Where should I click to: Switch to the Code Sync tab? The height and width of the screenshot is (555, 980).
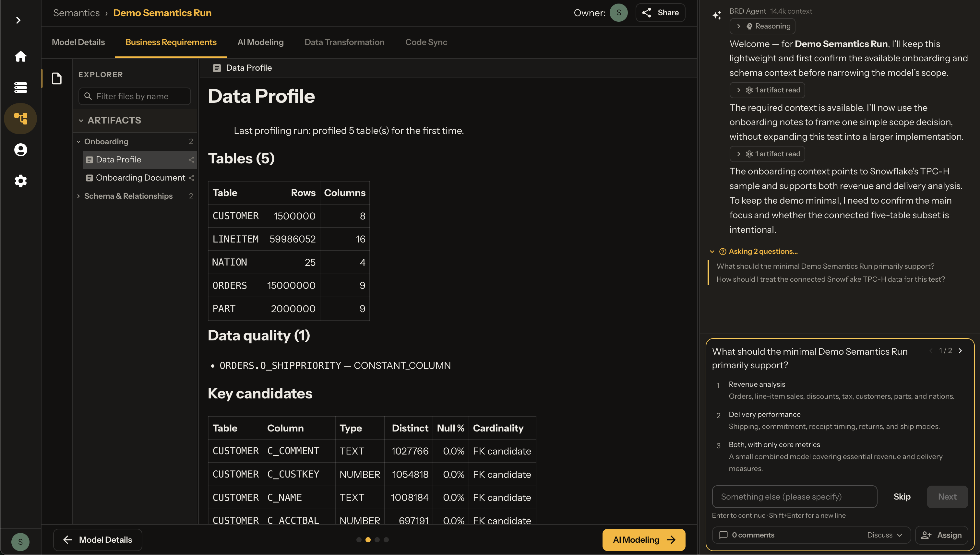click(x=426, y=42)
